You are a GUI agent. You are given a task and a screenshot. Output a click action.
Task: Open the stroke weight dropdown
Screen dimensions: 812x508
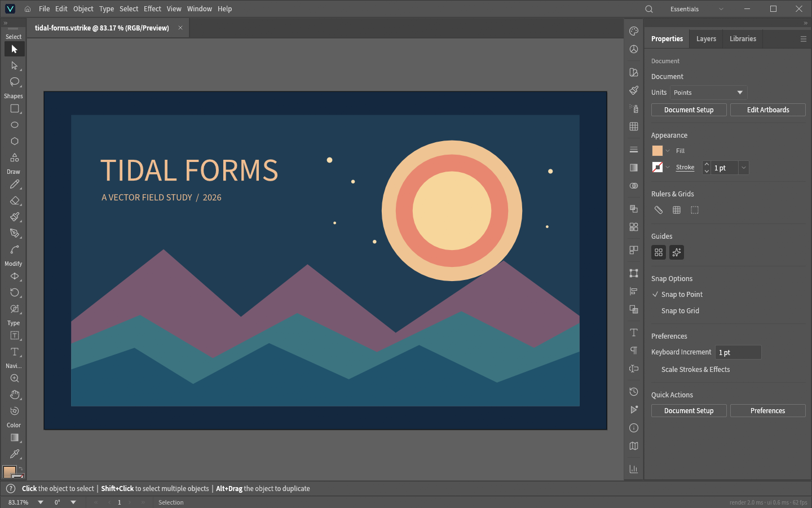(x=744, y=168)
